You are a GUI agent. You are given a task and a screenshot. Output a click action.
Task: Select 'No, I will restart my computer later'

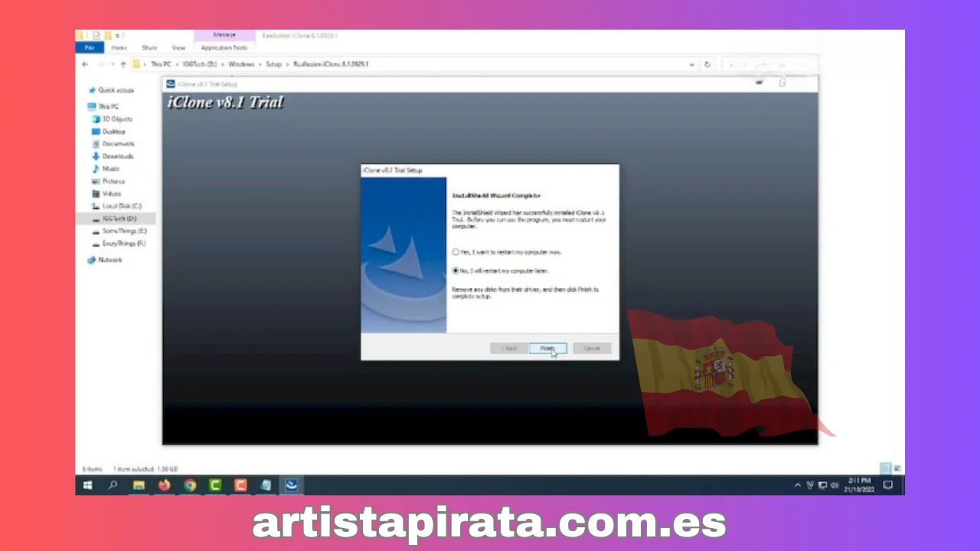tap(501, 271)
